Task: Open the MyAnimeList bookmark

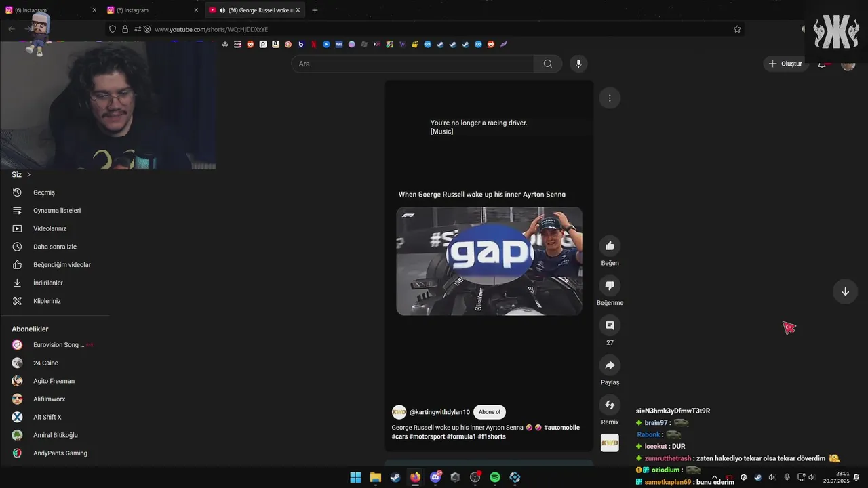Action: tap(338, 44)
